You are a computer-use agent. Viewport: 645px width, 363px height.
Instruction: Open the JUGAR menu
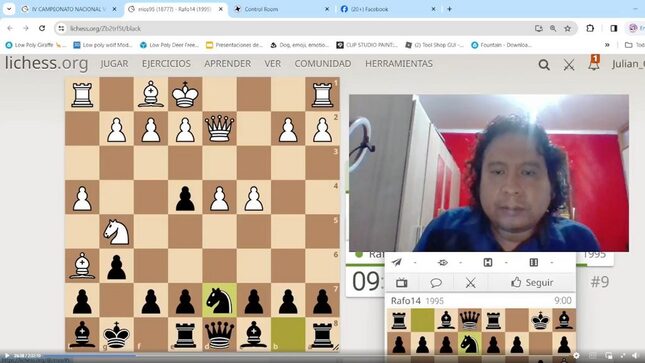(114, 64)
